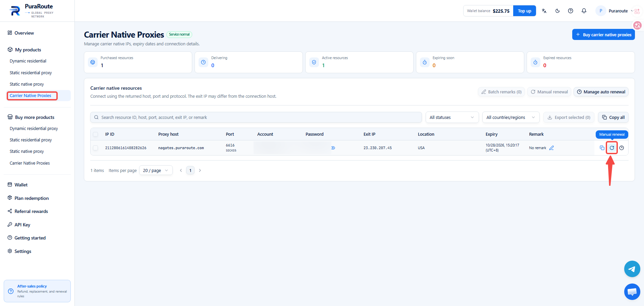Viewport: 644px width, 306px height.
Task: Open the Telegram contact bubble
Action: 632,269
